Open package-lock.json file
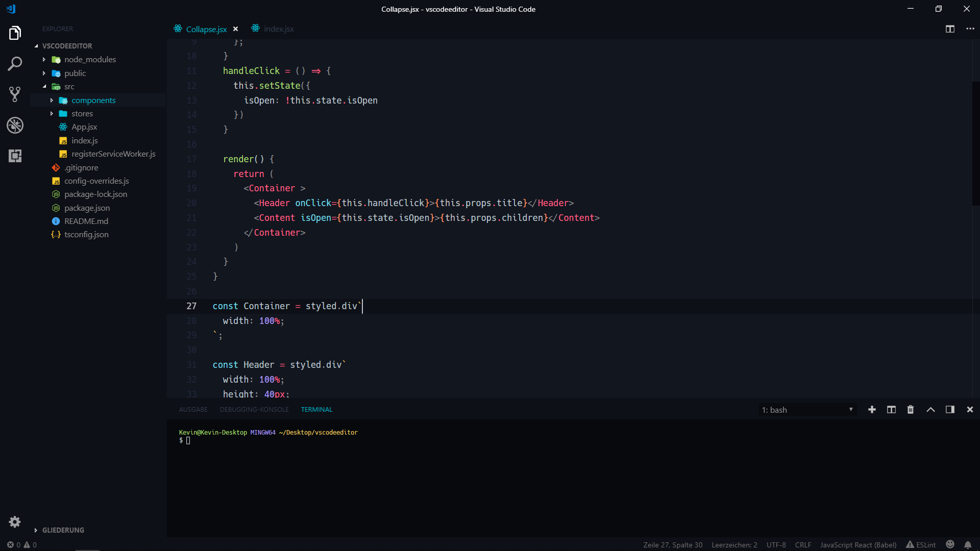 coord(95,194)
